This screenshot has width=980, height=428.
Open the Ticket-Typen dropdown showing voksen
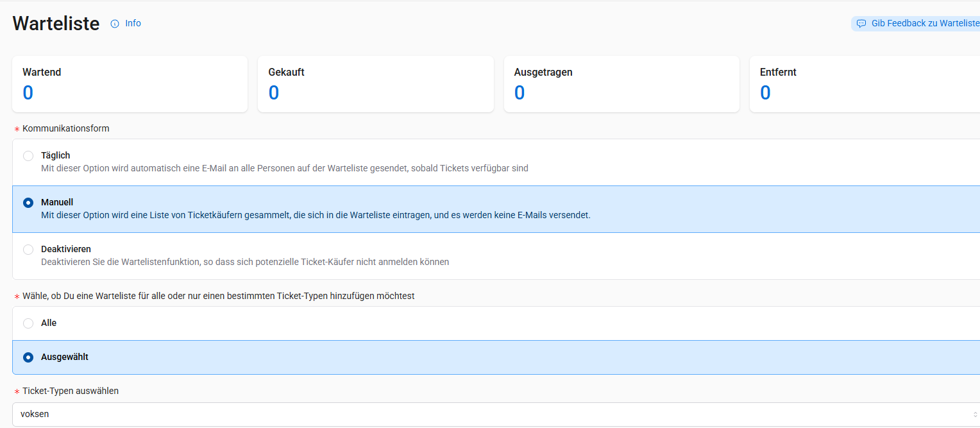pyautogui.click(x=496, y=415)
